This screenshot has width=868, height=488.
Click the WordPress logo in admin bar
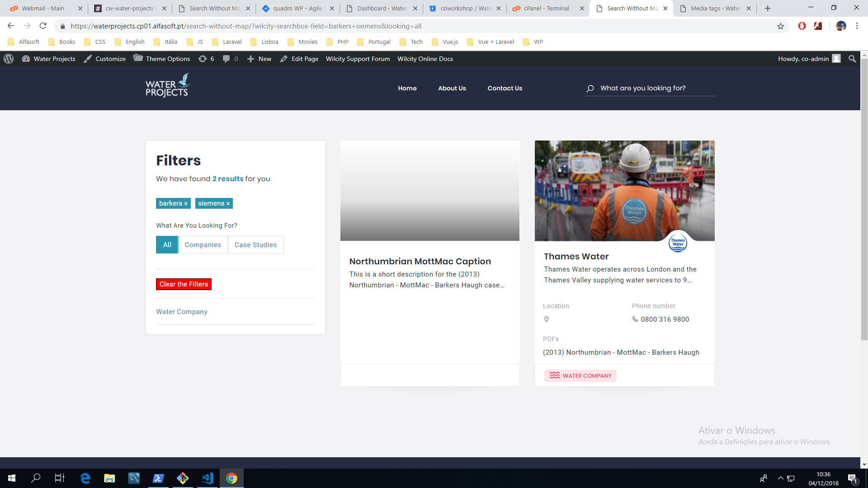[x=9, y=59]
